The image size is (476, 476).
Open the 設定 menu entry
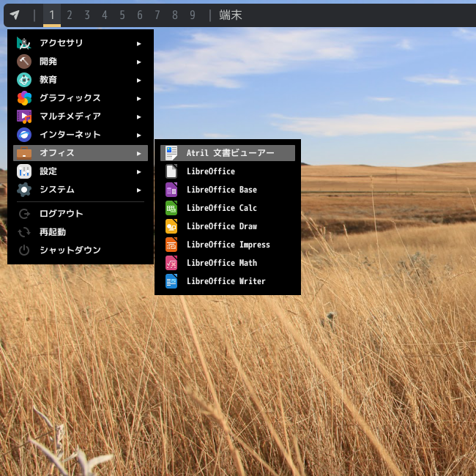81,171
